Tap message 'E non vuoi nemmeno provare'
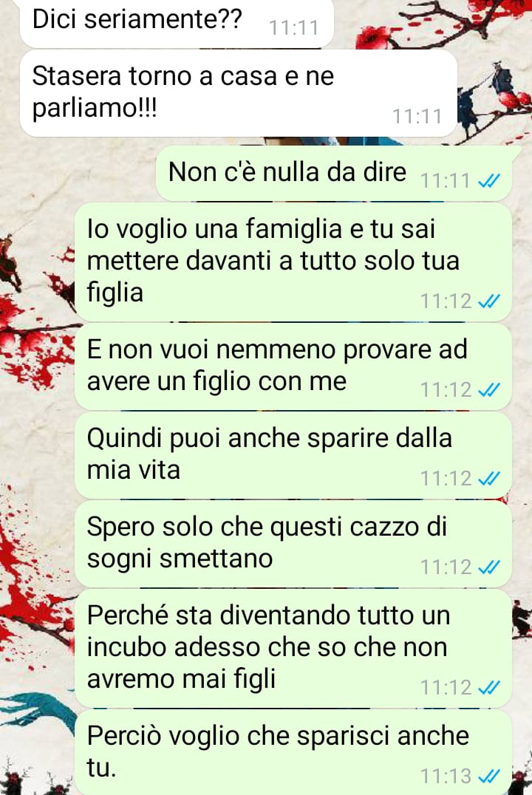The height and width of the screenshot is (795, 532). (x=293, y=366)
